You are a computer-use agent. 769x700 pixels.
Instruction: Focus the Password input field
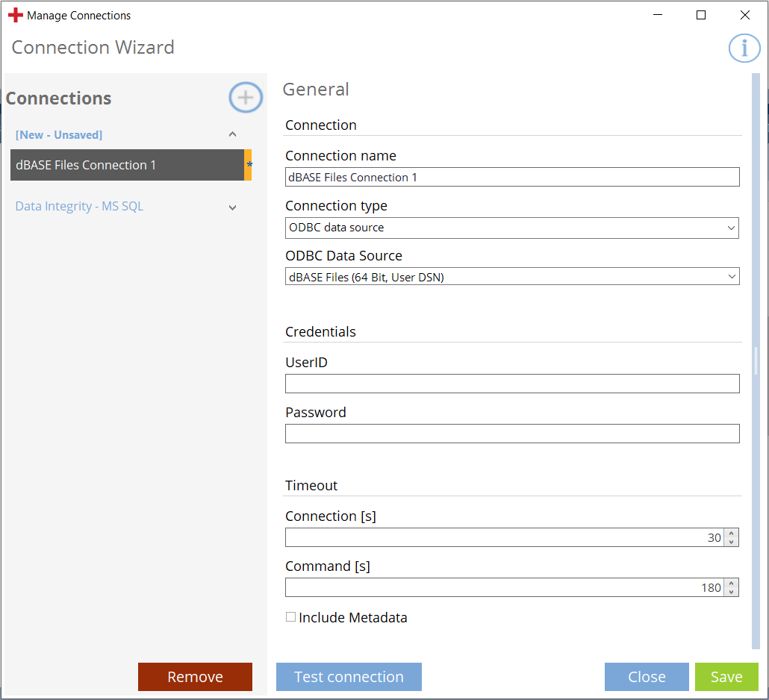click(x=511, y=434)
